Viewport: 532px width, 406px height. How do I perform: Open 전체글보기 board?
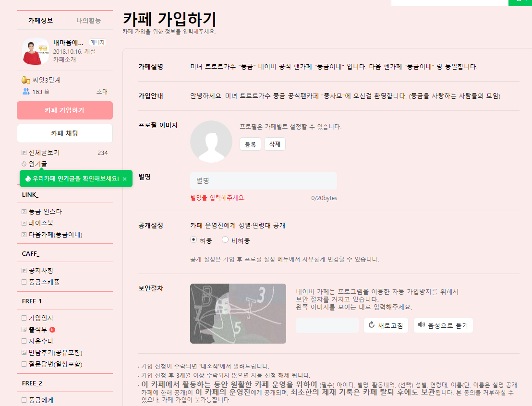(44, 153)
